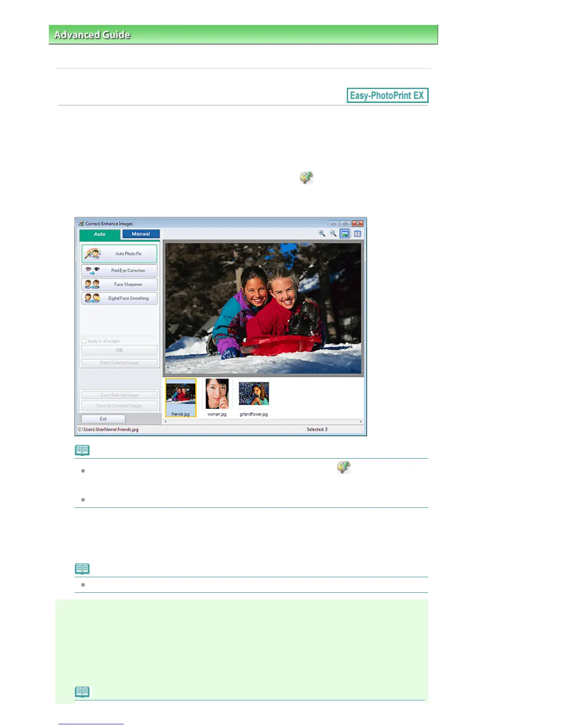Choose Red-Eye Correction
The image size is (563, 728).
pyautogui.click(x=119, y=271)
